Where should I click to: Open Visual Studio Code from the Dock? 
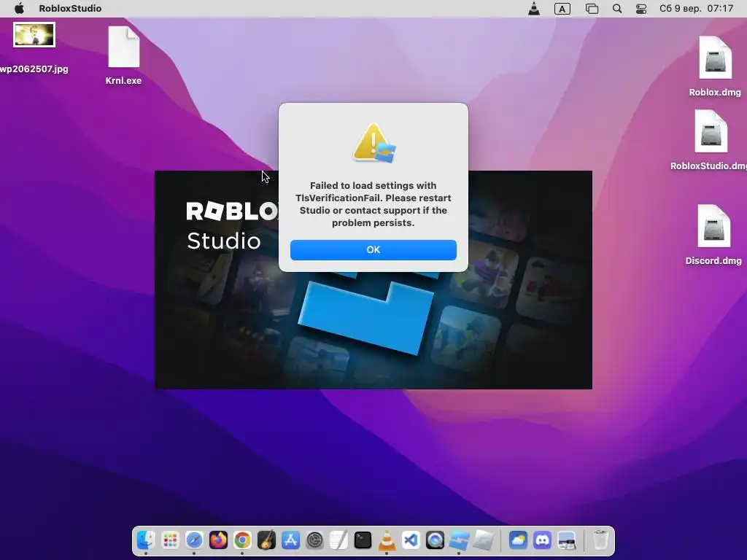click(x=411, y=540)
